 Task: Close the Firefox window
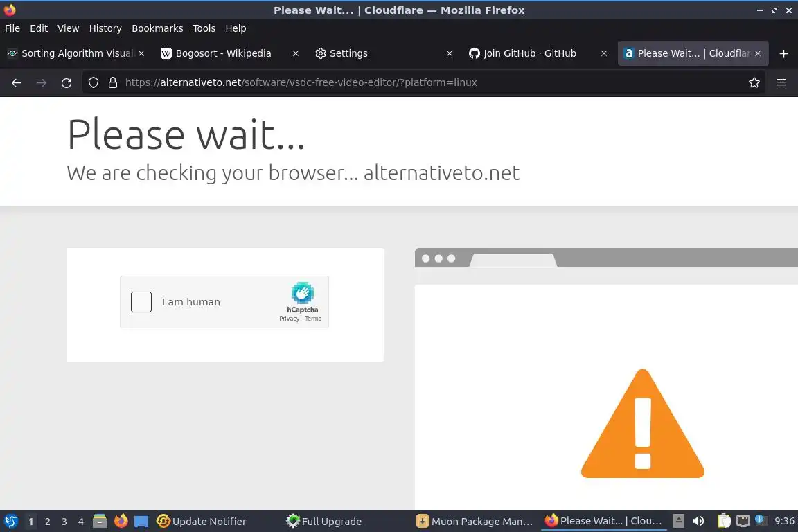(x=789, y=10)
